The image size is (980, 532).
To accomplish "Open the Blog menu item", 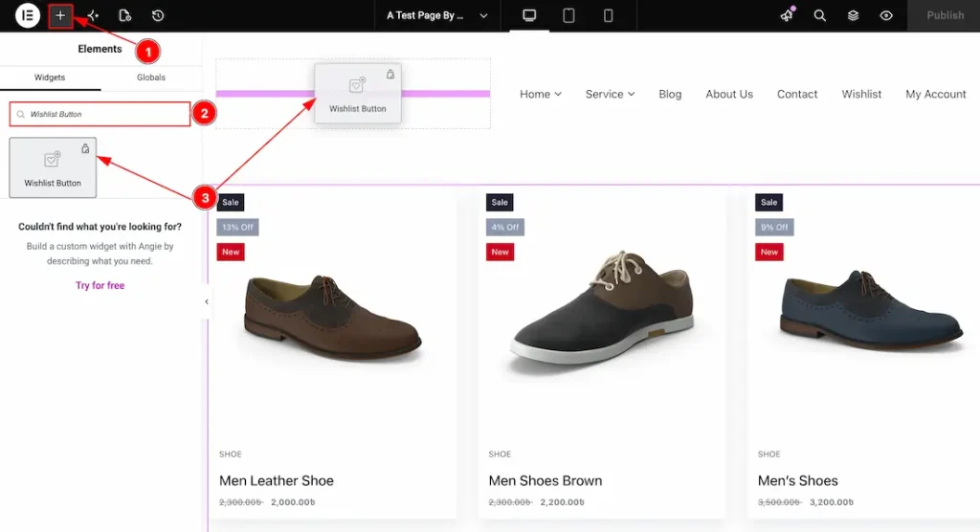I will pos(670,95).
